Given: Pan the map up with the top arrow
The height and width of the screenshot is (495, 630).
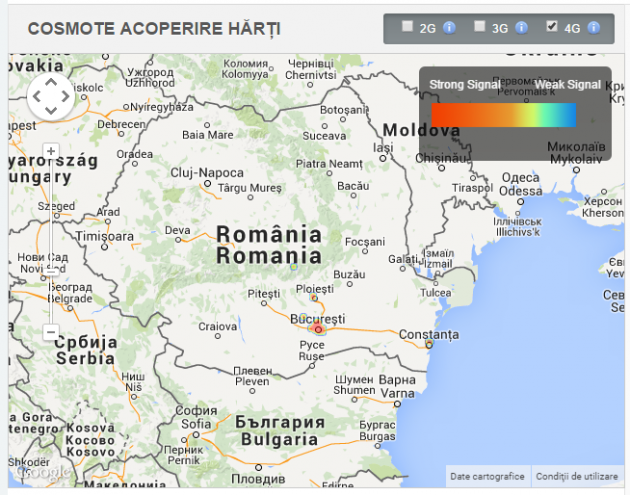Looking at the screenshot, I should tap(50, 83).
